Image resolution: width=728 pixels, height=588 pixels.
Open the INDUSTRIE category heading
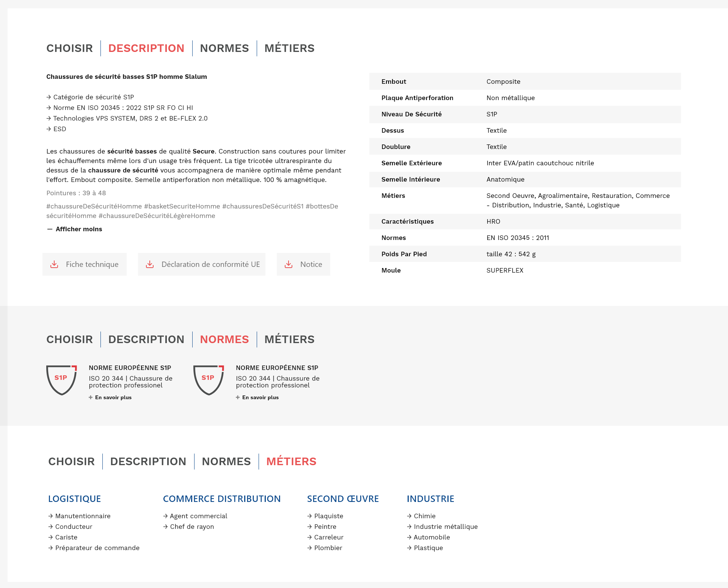(430, 499)
